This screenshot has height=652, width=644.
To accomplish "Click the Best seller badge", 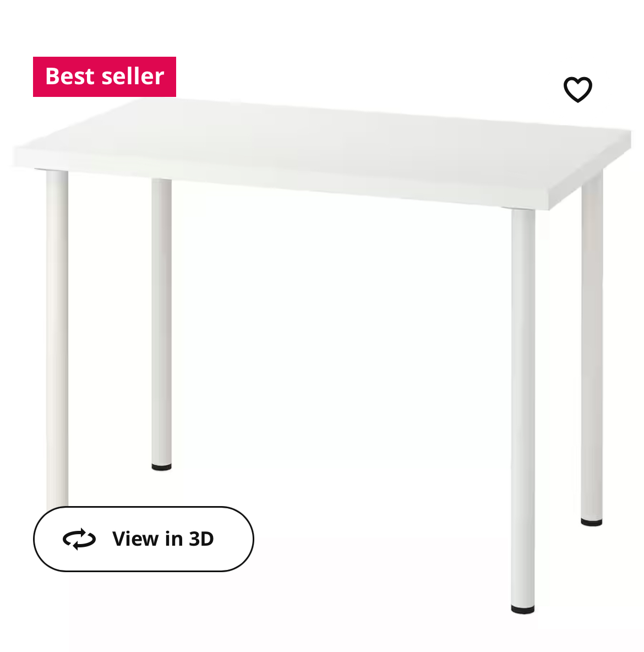I will pyautogui.click(x=105, y=77).
